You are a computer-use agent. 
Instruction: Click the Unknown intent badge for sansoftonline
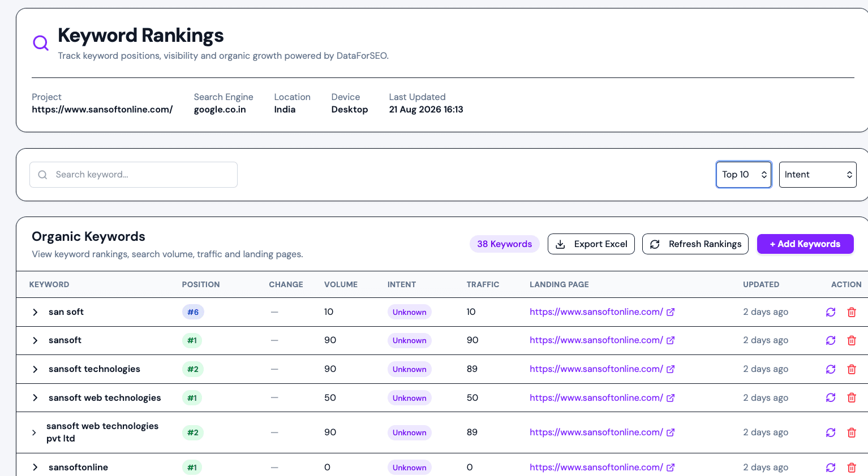(410, 468)
